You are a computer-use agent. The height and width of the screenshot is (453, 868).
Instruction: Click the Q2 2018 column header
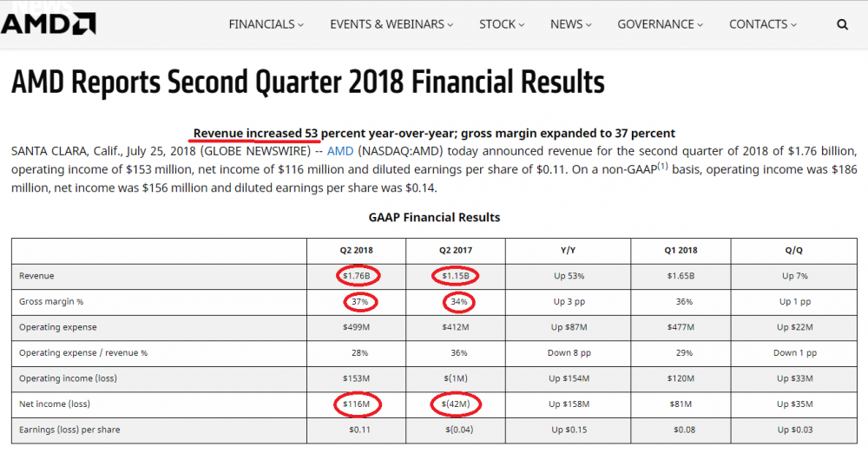tap(357, 250)
